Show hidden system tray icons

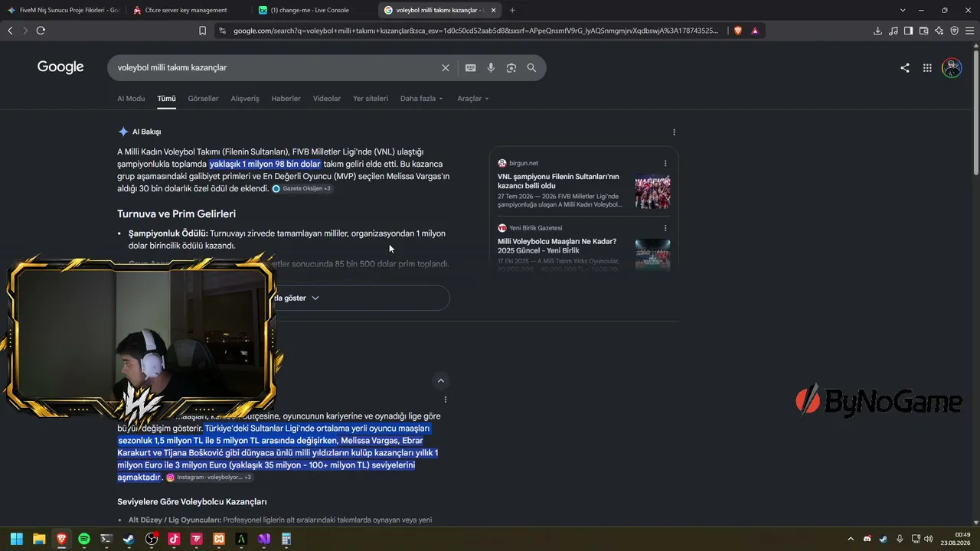click(x=850, y=539)
